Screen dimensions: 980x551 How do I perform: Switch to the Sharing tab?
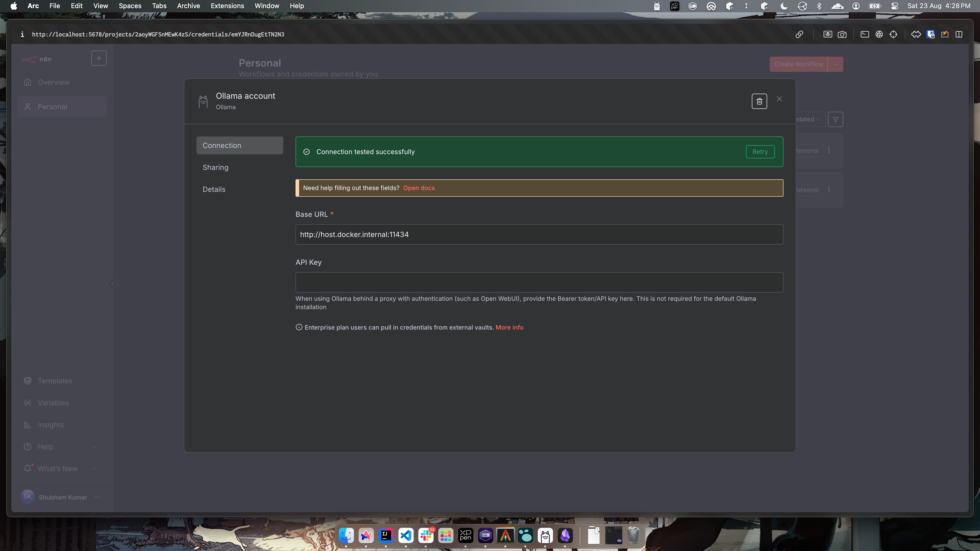click(x=215, y=167)
